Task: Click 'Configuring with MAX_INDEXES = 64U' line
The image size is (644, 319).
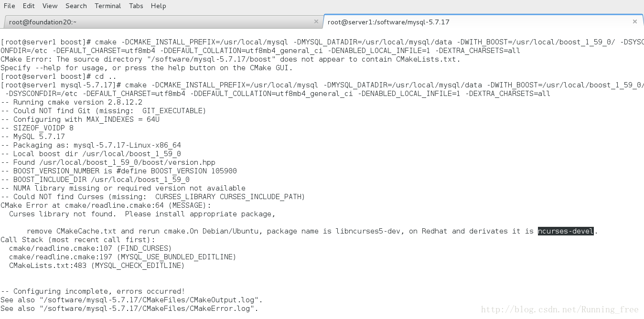Action: click(80, 119)
